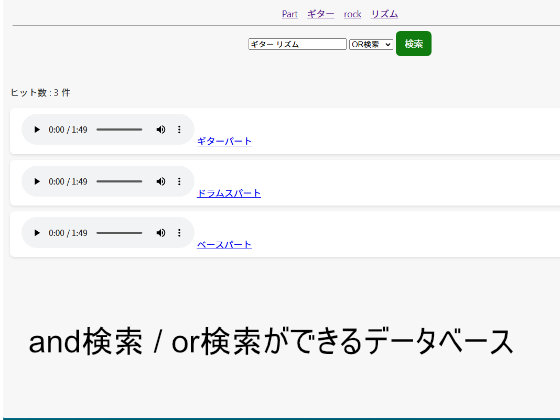Image resolution: width=560 pixels, height=420 pixels.
Task: Play the ベースパート audio track
Action: pyautogui.click(x=37, y=233)
